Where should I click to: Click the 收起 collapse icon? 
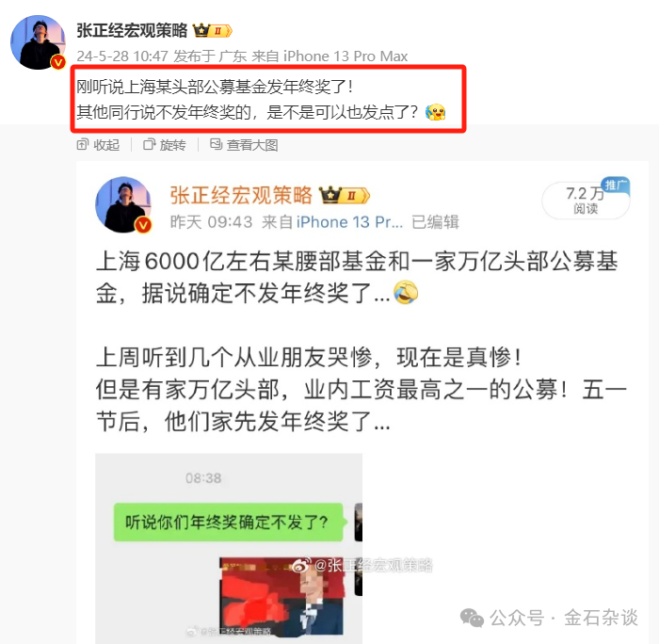pos(83,145)
